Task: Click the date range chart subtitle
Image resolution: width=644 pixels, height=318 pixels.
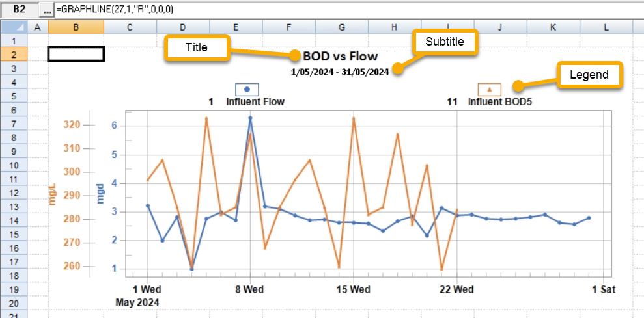Action: (340, 72)
